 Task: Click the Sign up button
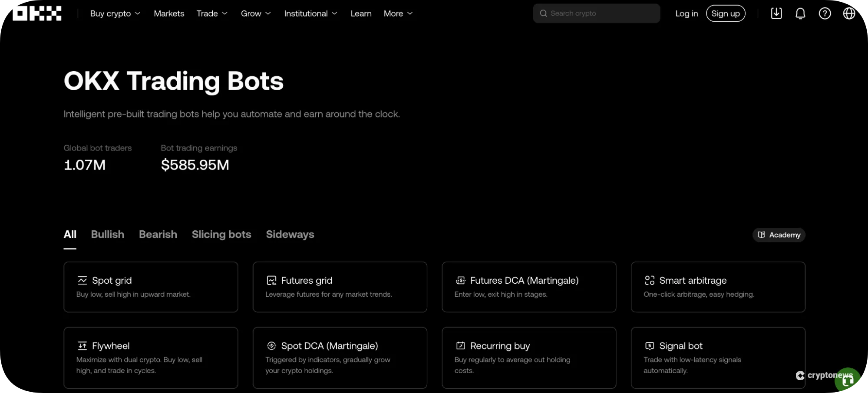tap(726, 13)
